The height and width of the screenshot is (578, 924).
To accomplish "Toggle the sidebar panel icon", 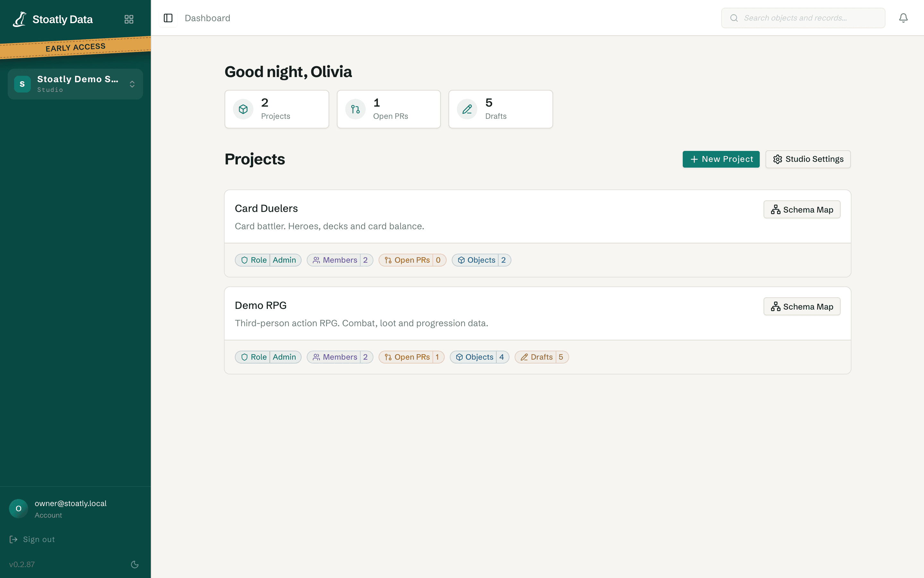I will coord(168,18).
